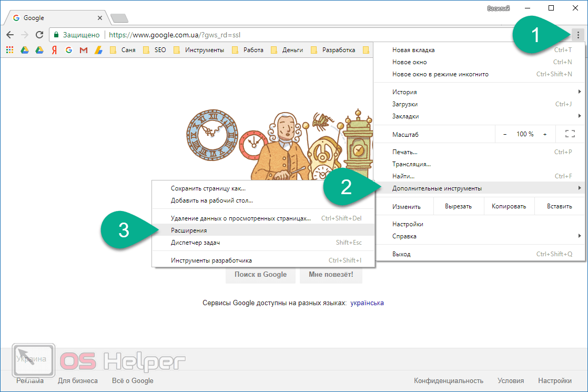Click the forward navigation arrow
588x392 pixels.
25,35
